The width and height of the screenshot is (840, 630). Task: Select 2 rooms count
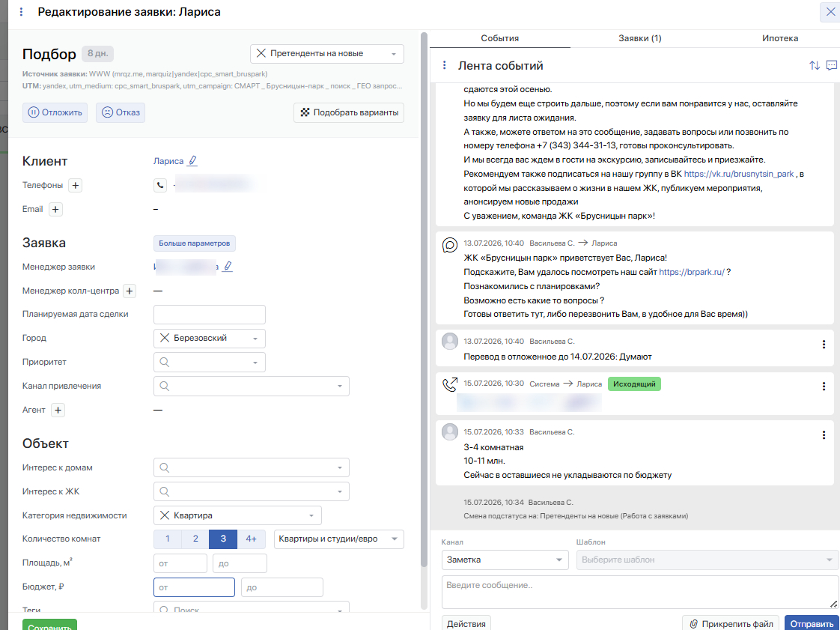click(x=195, y=539)
